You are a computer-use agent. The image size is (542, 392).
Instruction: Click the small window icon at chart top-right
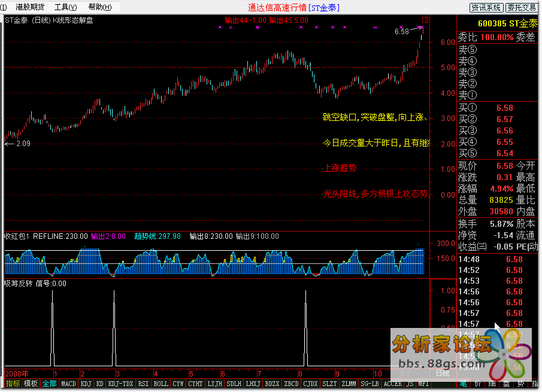click(x=425, y=20)
